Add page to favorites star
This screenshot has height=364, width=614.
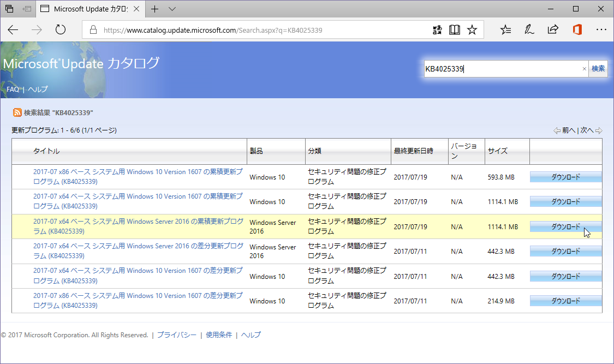[472, 30]
